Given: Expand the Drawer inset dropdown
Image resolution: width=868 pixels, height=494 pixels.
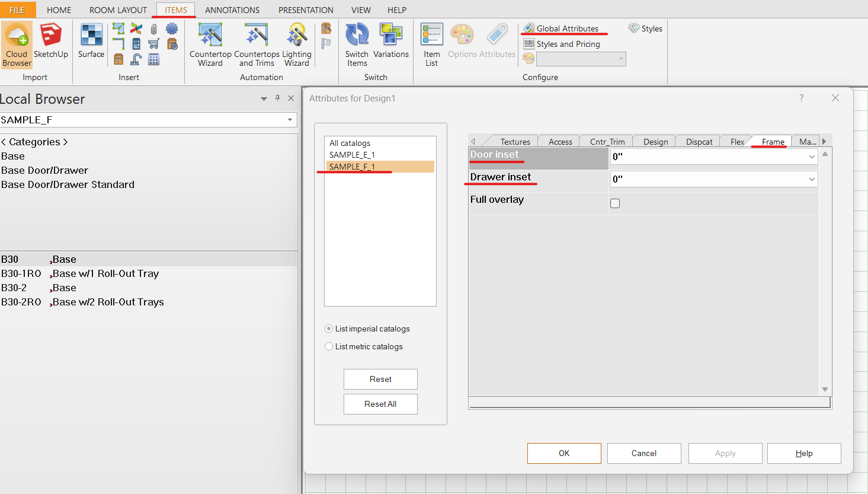Looking at the screenshot, I should (x=811, y=179).
